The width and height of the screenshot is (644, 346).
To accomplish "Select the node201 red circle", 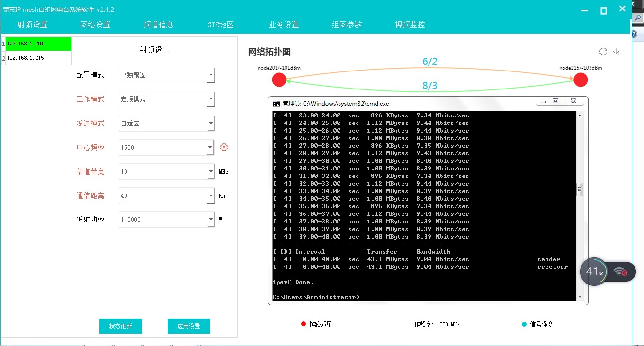I will 279,80.
